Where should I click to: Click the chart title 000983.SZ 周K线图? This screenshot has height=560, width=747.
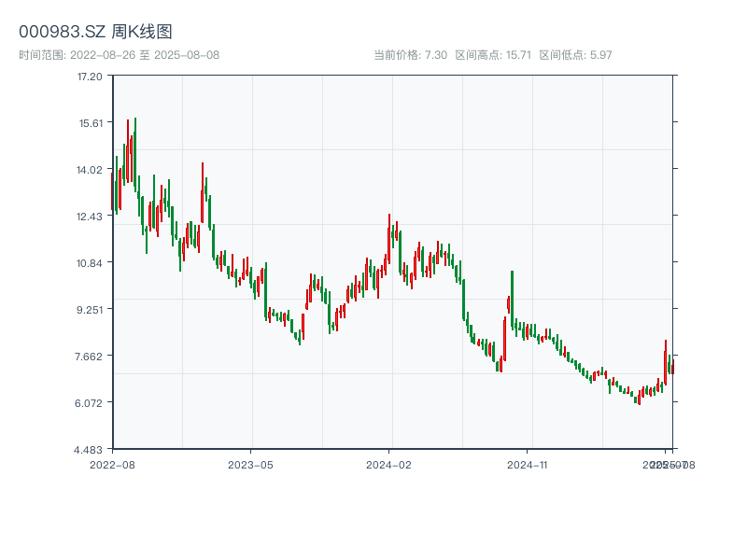pyautogui.click(x=95, y=32)
